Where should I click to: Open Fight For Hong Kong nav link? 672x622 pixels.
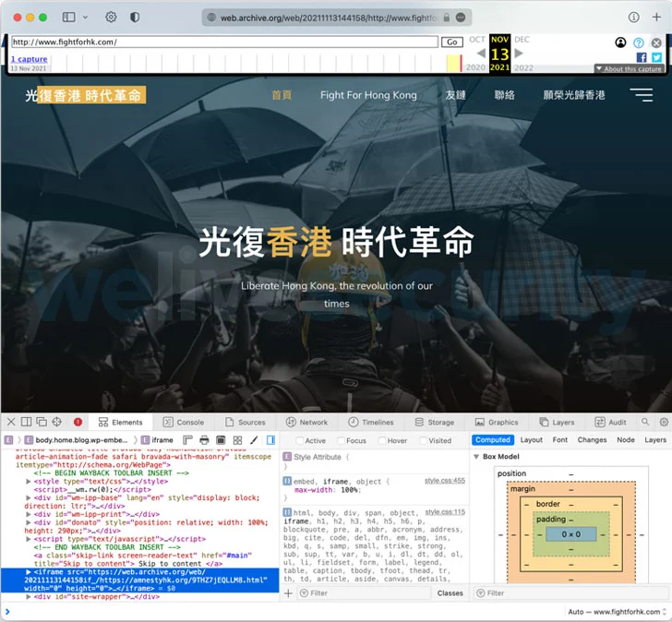click(x=368, y=95)
